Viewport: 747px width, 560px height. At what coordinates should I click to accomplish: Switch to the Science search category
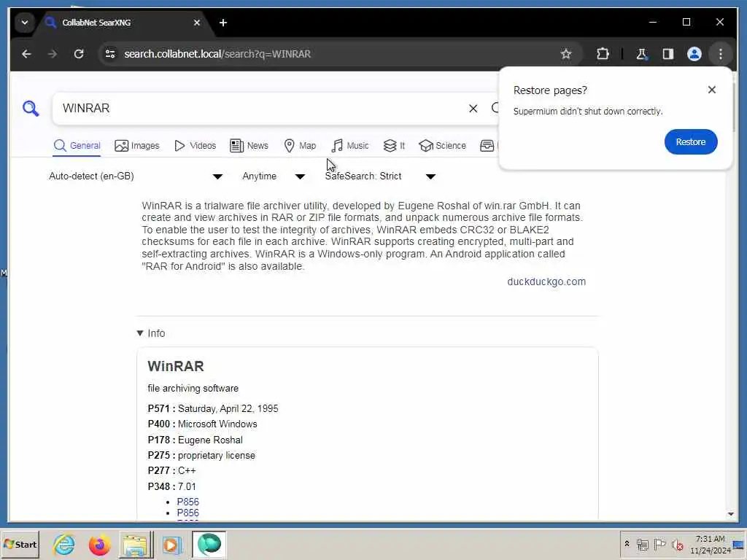pos(443,146)
